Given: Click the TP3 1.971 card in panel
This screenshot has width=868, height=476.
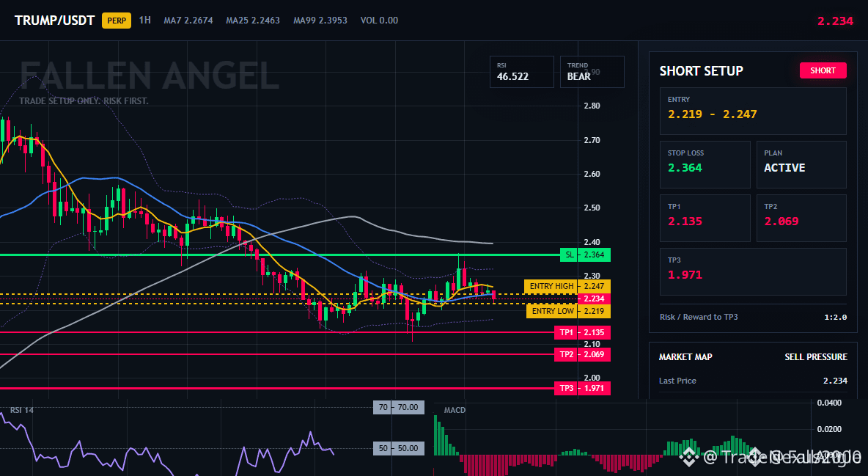Looking at the screenshot, I should [753, 271].
